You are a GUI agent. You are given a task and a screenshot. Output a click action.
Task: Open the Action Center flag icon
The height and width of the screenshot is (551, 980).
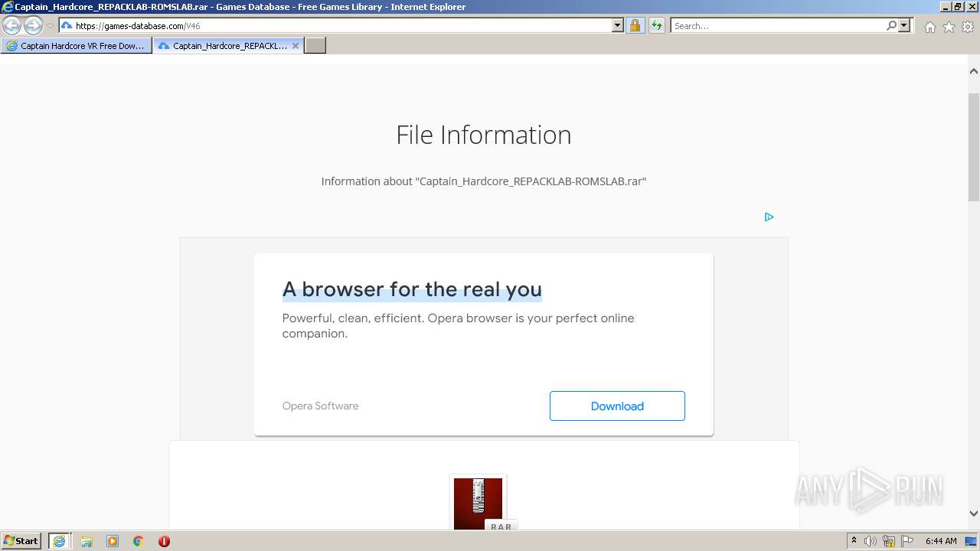click(907, 541)
